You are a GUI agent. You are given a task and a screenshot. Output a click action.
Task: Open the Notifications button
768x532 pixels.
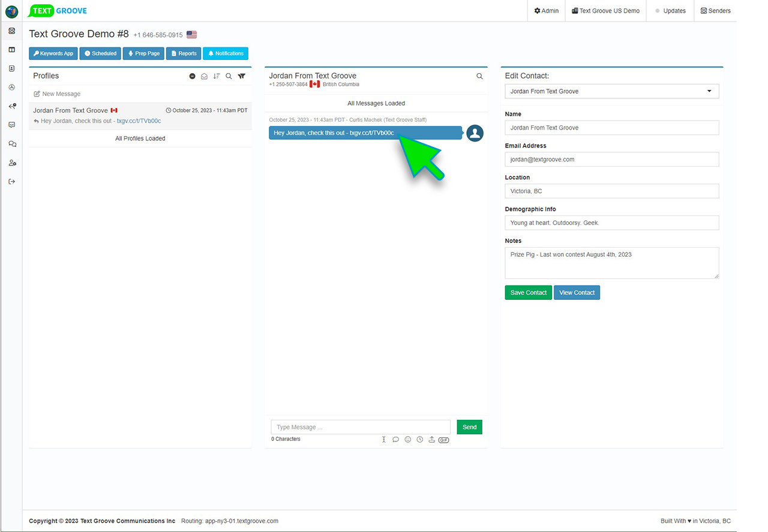point(226,53)
